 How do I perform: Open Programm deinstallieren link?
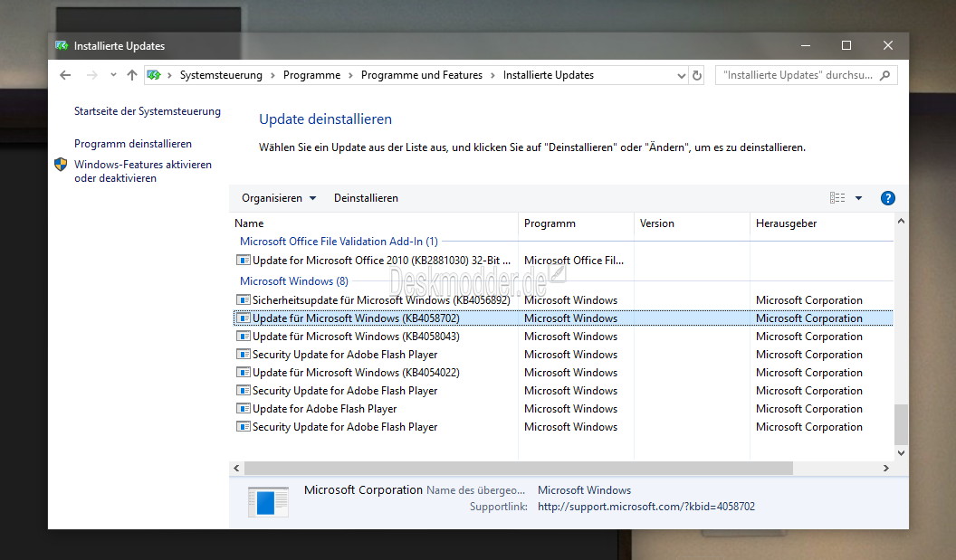[x=133, y=144]
